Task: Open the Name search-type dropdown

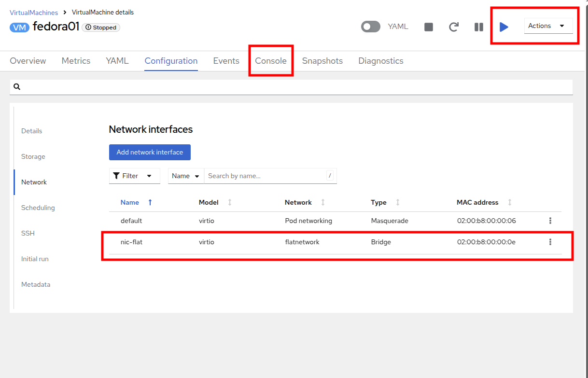Action: tap(186, 176)
